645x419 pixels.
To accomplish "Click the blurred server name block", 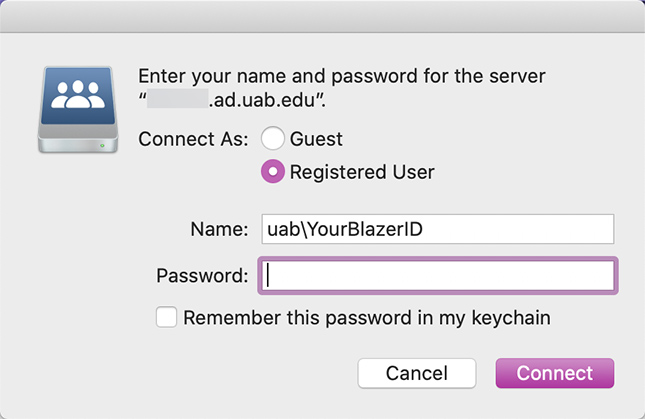I will pos(178,100).
